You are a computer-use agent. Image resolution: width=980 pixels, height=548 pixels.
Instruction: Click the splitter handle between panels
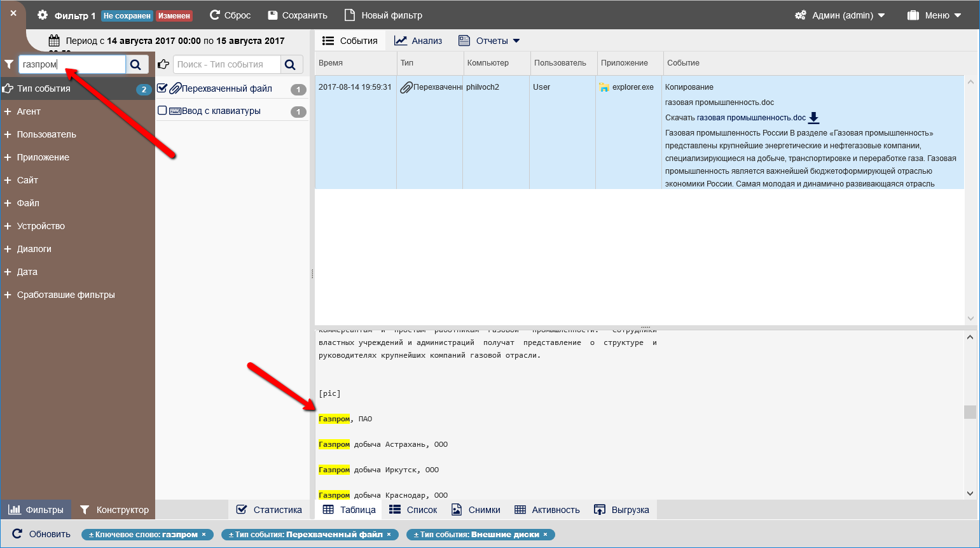312,274
